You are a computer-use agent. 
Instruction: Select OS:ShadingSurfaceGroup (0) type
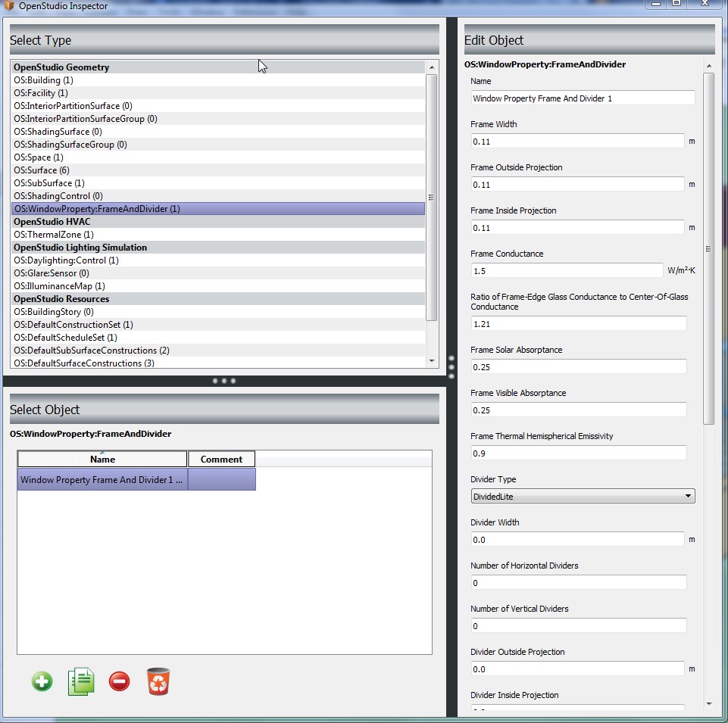(217, 145)
